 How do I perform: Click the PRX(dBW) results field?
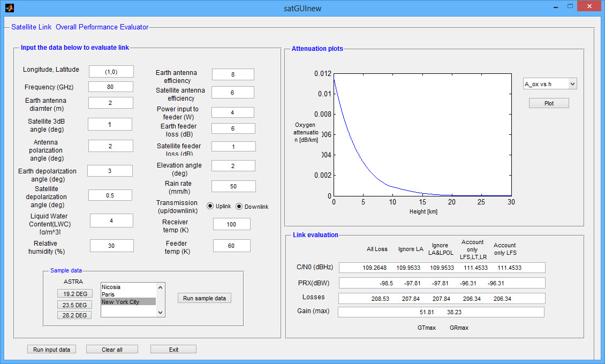(442, 283)
